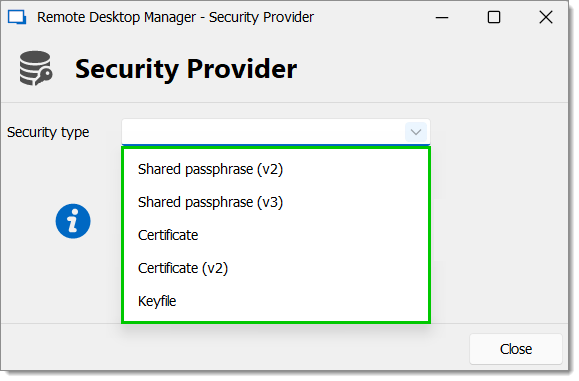This screenshot has width=579, height=381.
Task: Click the Security type combo box field
Action: tap(276, 132)
